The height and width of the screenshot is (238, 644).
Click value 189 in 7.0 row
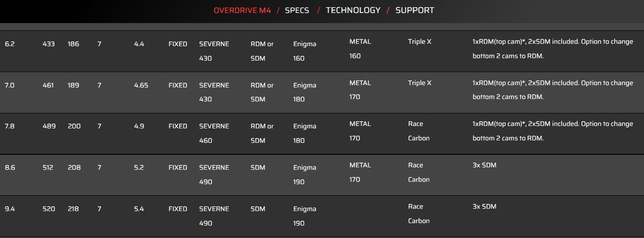[73, 85]
